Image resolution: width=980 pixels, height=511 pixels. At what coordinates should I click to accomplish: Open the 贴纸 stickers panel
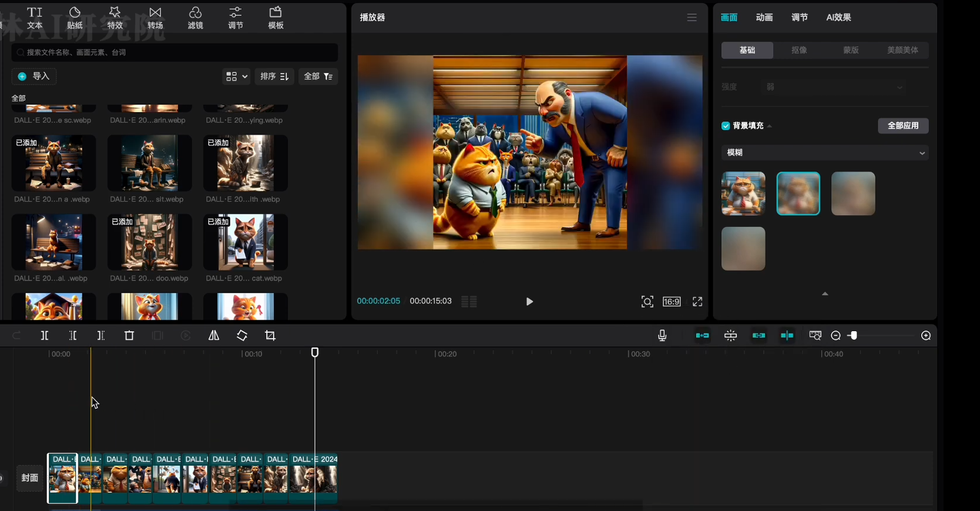[x=75, y=18]
